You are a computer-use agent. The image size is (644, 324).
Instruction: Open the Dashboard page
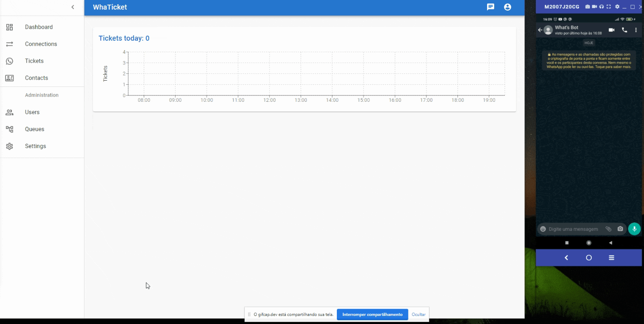(39, 27)
